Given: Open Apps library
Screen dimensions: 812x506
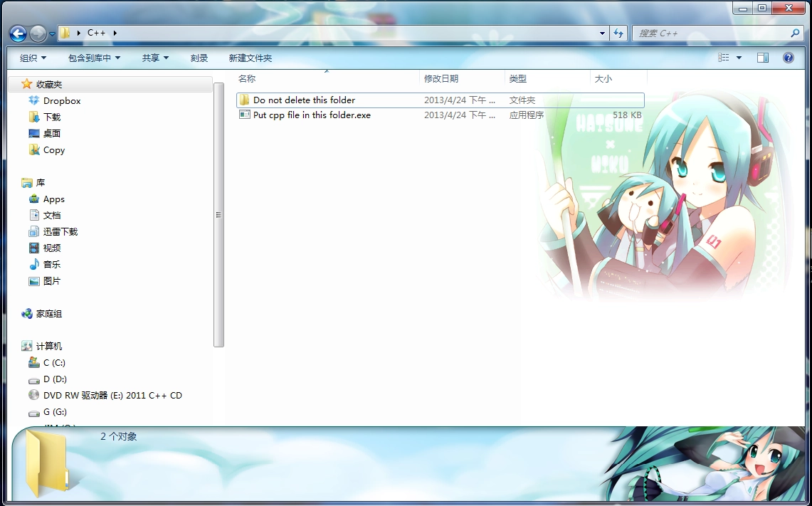Looking at the screenshot, I should coord(54,199).
